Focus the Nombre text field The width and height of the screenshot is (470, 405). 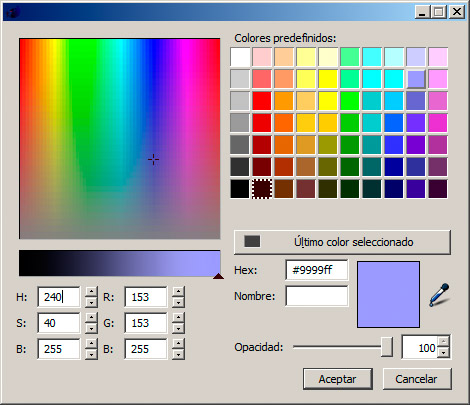[317, 296]
